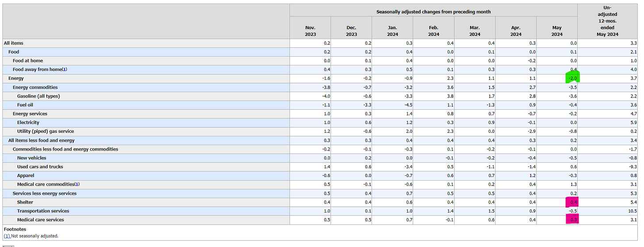Click Fuel oil Jan. 2024 value -4.5

(408, 105)
